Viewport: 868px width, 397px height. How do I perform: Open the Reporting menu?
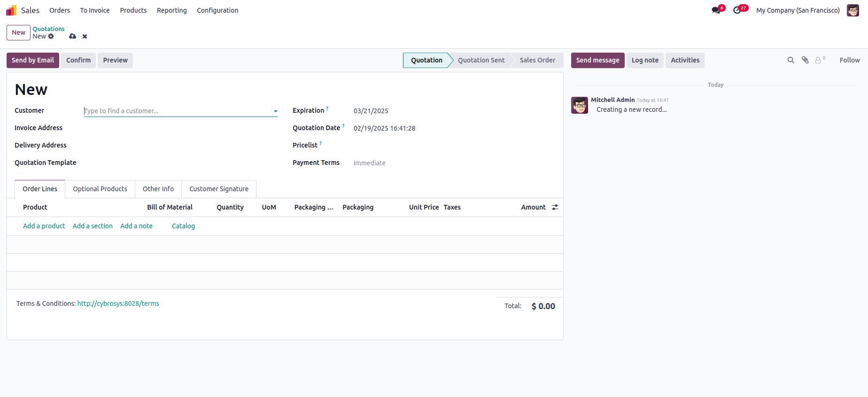(x=172, y=10)
